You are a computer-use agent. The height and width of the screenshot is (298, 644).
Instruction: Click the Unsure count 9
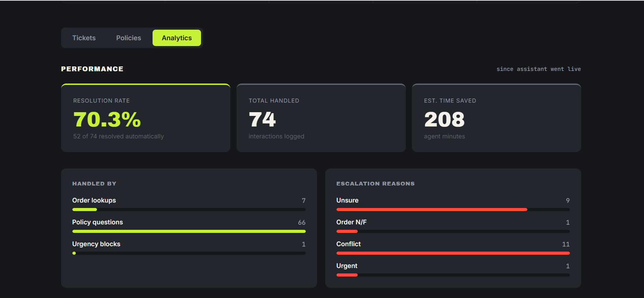[x=568, y=200]
